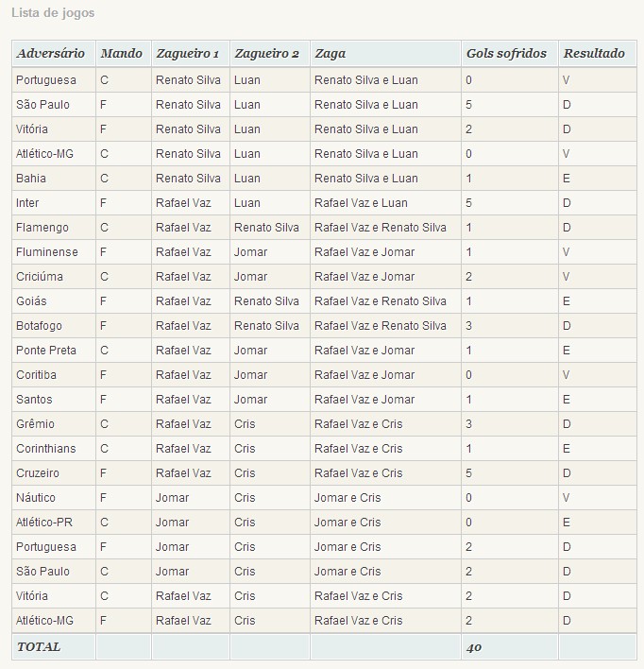Click the Adversário column header
Screen dimensions: 644x669
[51, 54]
